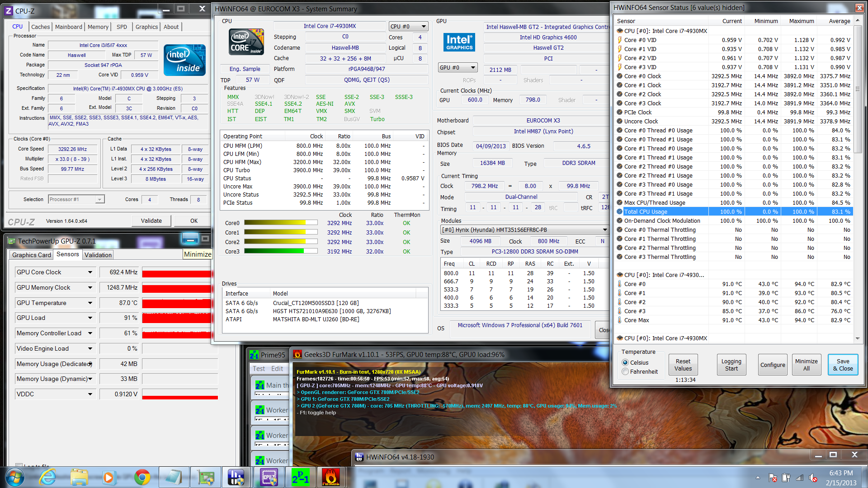Switch to FurMark taskbar icon
Image resolution: width=868 pixels, height=488 pixels.
click(331, 477)
